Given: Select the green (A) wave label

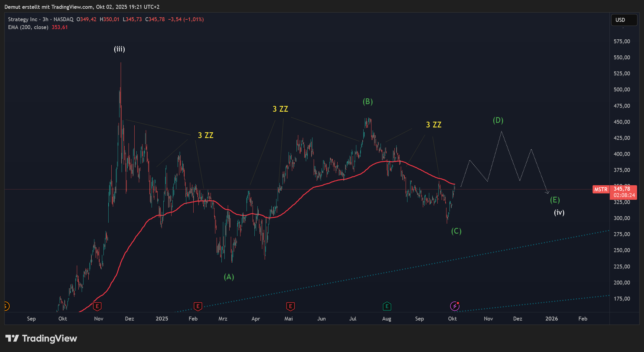Looking at the screenshot, I should click(229, 277).
